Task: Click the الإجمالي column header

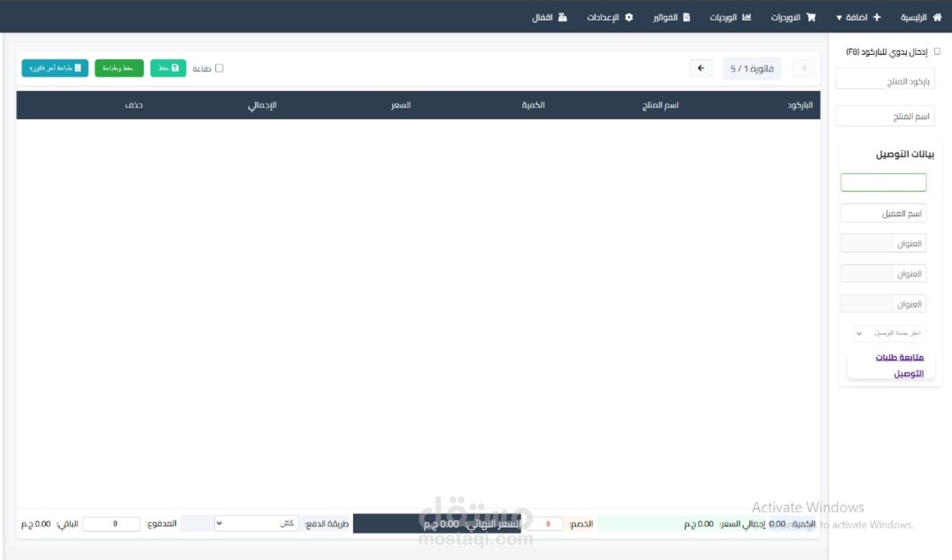Action: (262, 105)
